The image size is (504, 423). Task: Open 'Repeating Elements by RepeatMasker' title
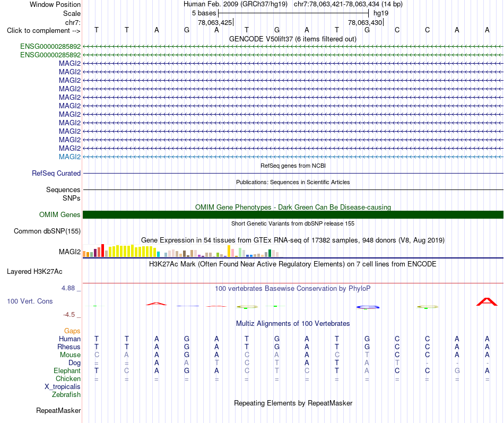(x=293, y=403)
